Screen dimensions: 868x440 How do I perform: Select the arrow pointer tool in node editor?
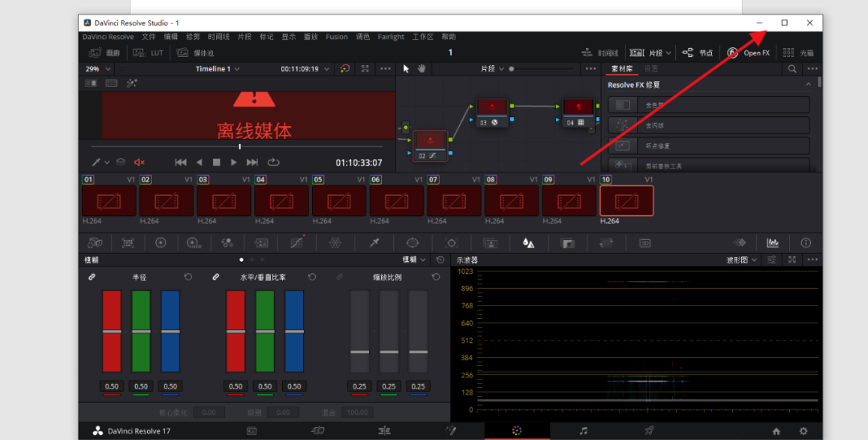(407, 69)
